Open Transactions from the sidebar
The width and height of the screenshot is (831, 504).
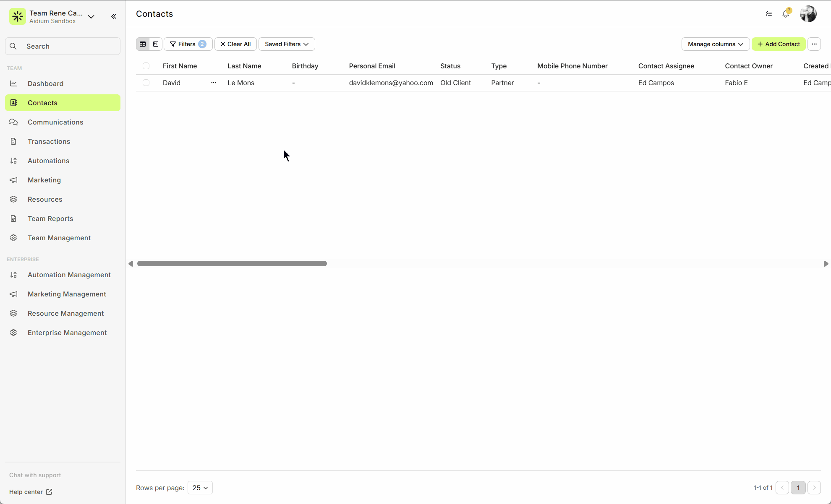[49, 141]
